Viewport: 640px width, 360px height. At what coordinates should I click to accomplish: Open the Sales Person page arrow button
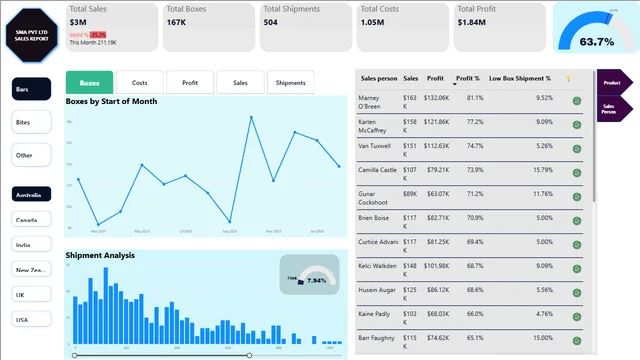614,109
